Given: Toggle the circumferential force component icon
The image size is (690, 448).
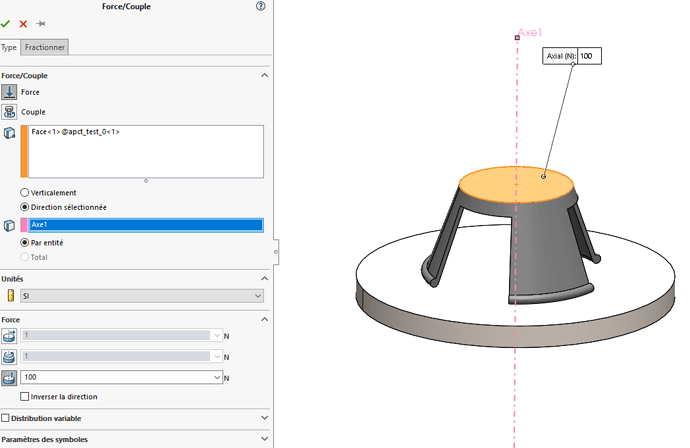Looking at the screenshot, I should [x=9, y=357].
